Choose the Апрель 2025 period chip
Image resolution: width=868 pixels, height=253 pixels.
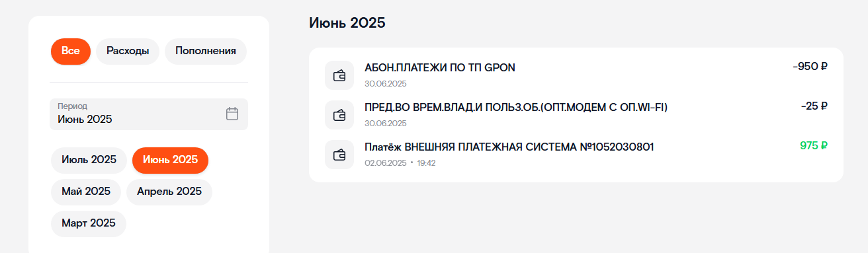[169, 192]
